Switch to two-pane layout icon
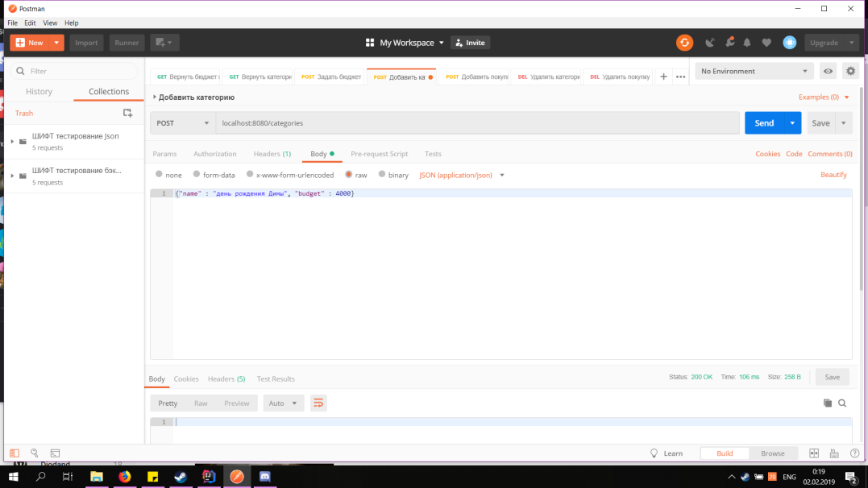 (814, 453)
